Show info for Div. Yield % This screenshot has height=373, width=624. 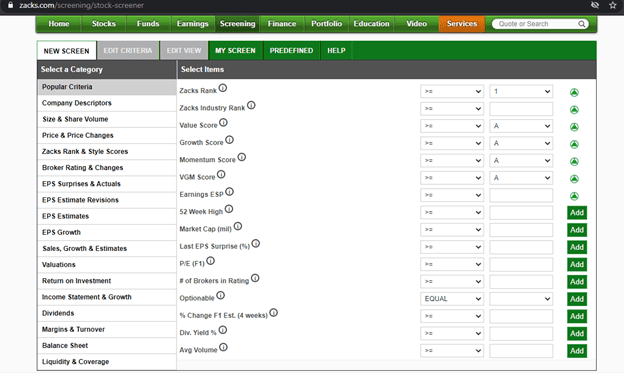(x=223, y=330)
